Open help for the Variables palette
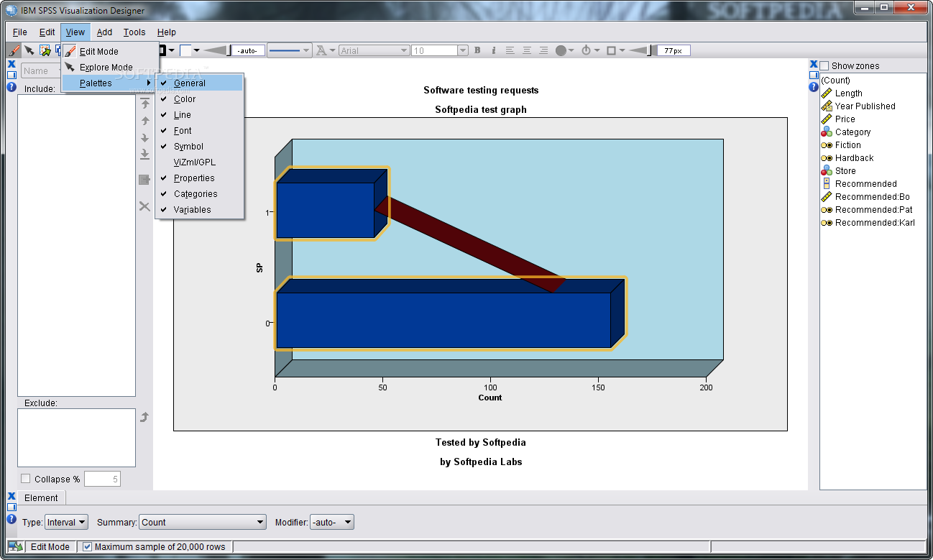 [x=814, y=87]
